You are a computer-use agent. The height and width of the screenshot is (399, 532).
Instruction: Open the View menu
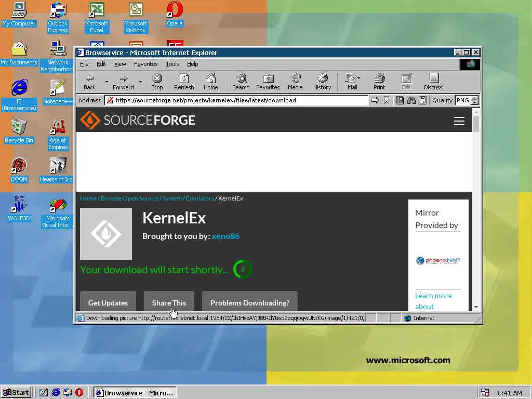coord(120,64)
